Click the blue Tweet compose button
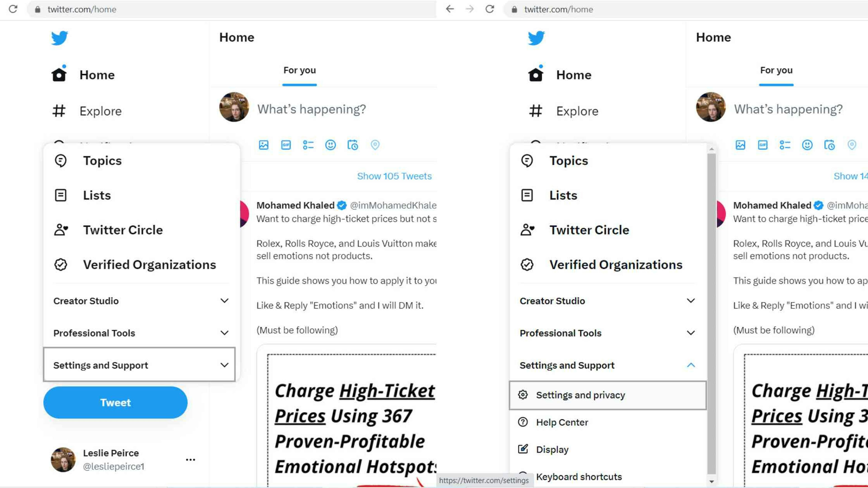Viewport: 868px width, 488px height. (x=116, y=402)
